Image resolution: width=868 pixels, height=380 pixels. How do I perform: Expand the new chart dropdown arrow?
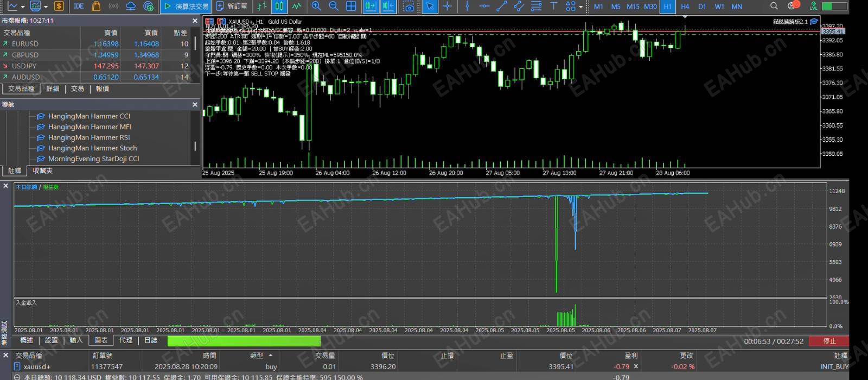(x=22, y=7)
